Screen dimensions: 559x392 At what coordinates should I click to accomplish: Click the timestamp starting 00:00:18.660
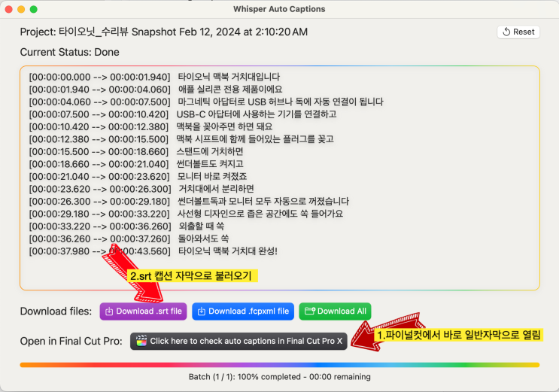99,164
